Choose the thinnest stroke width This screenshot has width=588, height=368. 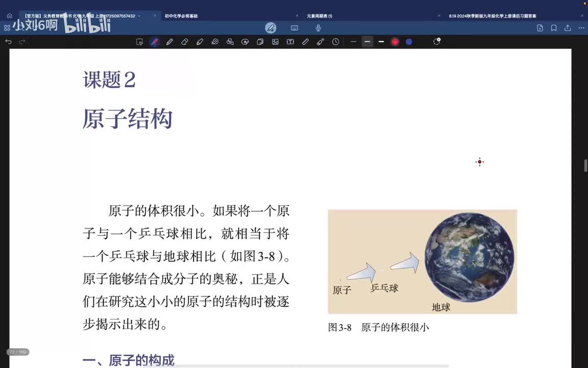click(353, 42)
